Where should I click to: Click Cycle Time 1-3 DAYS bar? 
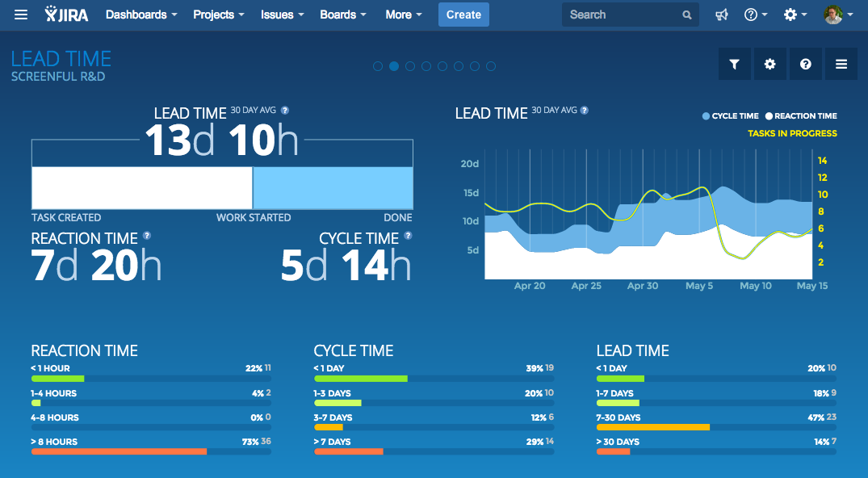click(338, 403)
